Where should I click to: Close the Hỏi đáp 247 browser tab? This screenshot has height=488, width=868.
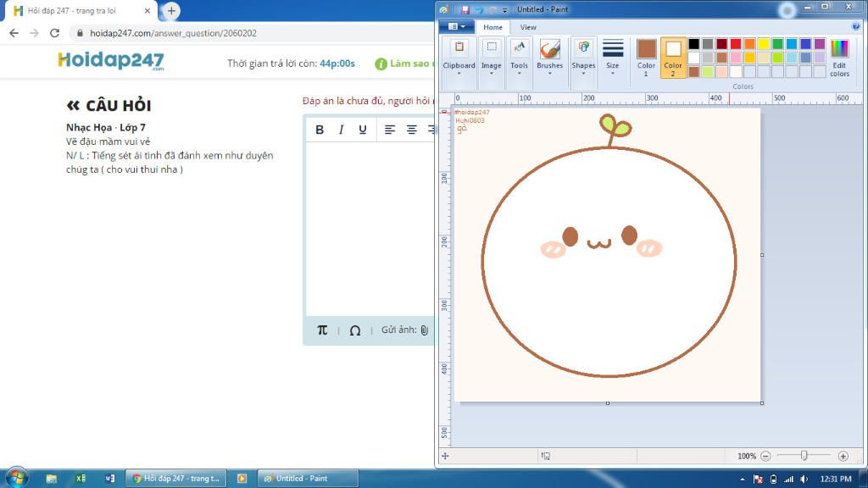pyautogui.click(x=147, y=10)
